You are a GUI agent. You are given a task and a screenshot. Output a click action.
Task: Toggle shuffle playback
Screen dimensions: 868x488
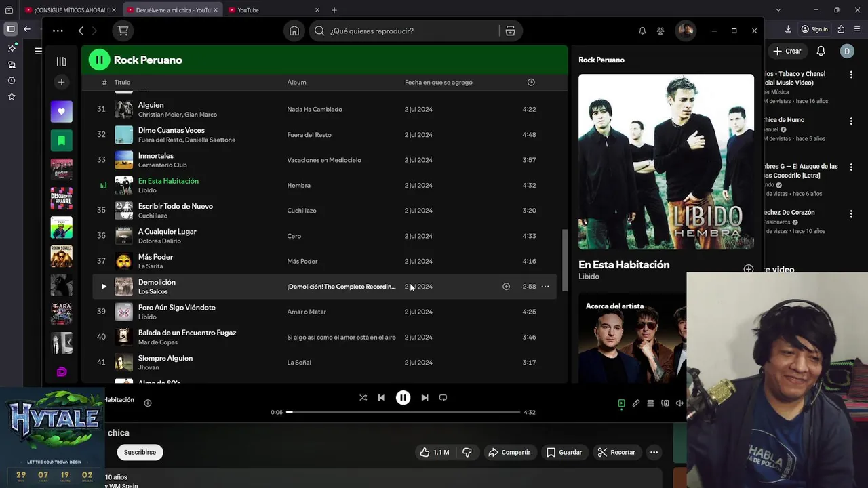[x=363, y=398]
